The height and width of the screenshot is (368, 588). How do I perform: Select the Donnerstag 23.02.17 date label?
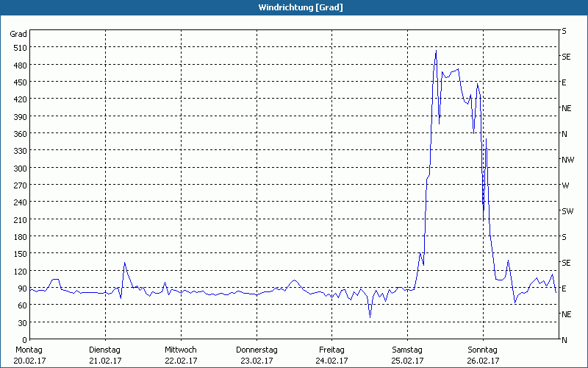(x=256, y=355)
